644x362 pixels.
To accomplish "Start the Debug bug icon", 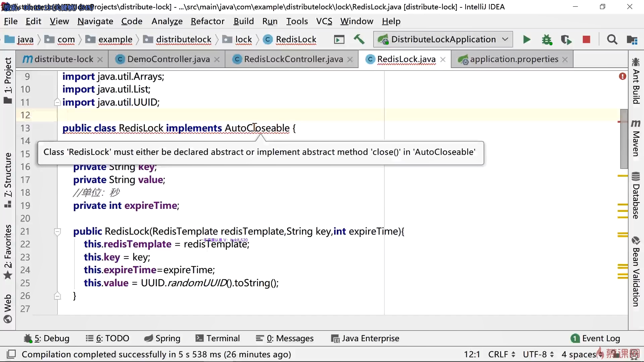I will tap(547, 40).
